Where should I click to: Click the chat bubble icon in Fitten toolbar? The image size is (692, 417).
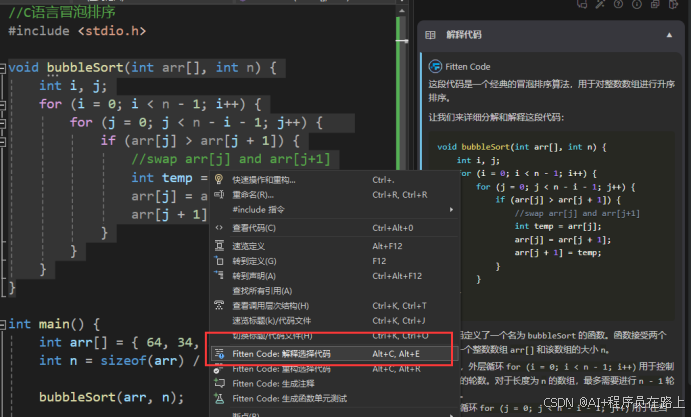tap(582, 4)
